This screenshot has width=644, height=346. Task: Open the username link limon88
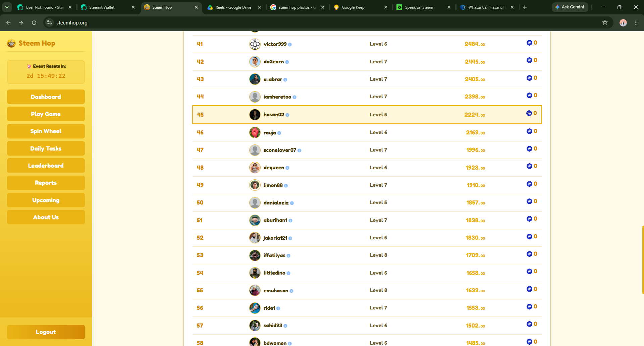click(273, 185)
